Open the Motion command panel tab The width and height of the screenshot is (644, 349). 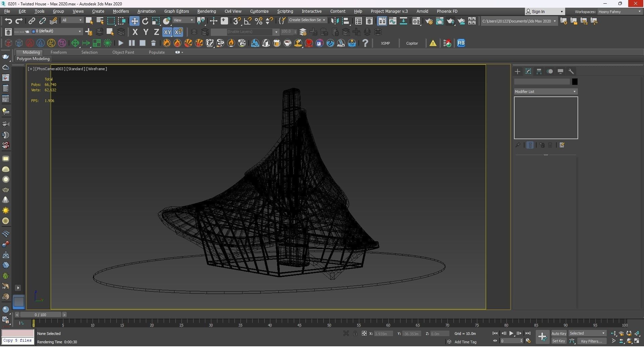[x=550, y=71]
